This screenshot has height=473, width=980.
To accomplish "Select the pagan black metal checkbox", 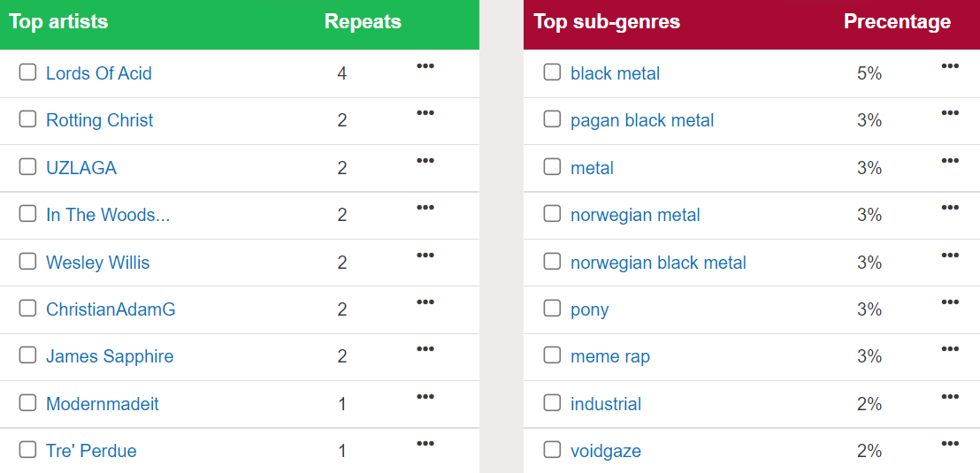I will click(x=552, y=119).
